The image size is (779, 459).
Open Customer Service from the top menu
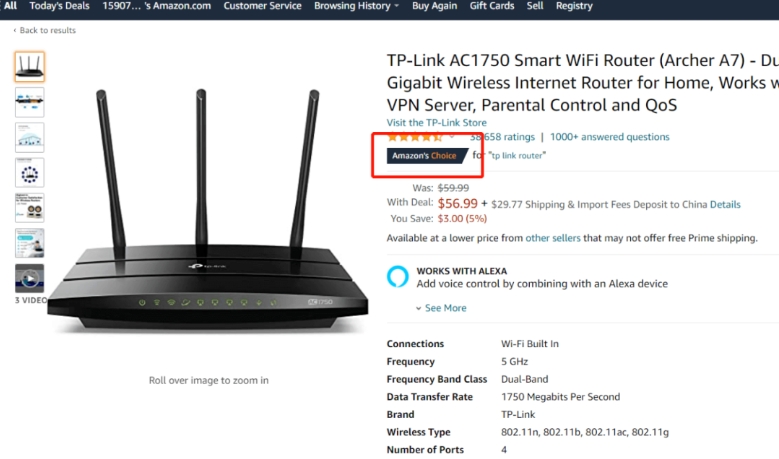pos(262,6)
